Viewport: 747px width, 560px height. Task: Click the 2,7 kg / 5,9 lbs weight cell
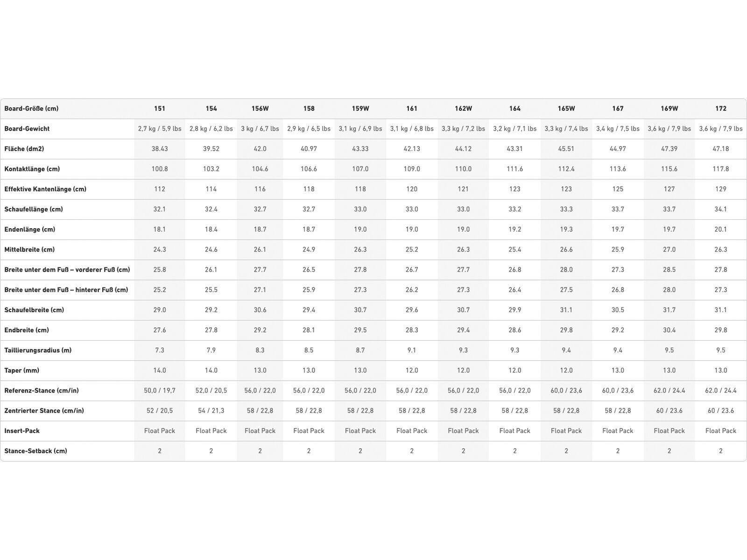(x=160, y=129)
